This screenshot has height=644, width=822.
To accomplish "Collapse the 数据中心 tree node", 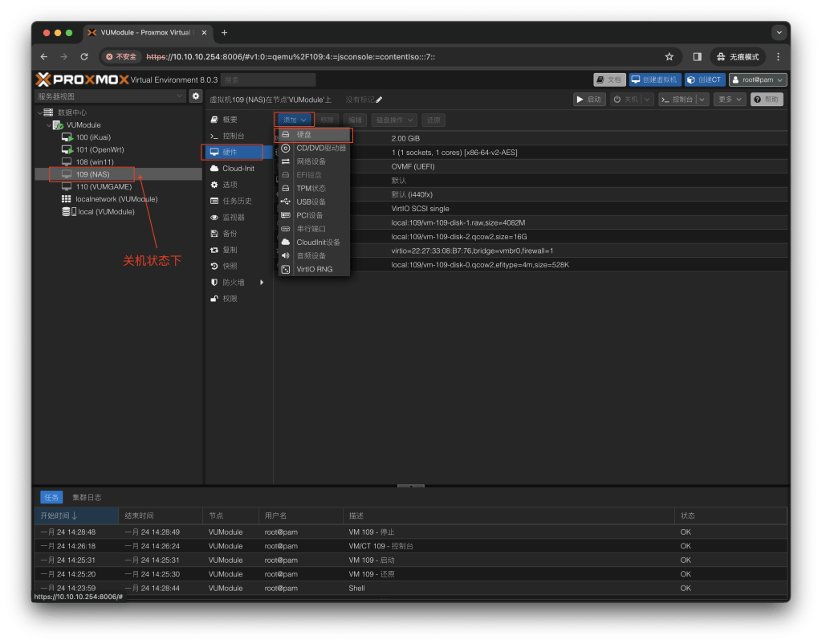I will [40, 112].
